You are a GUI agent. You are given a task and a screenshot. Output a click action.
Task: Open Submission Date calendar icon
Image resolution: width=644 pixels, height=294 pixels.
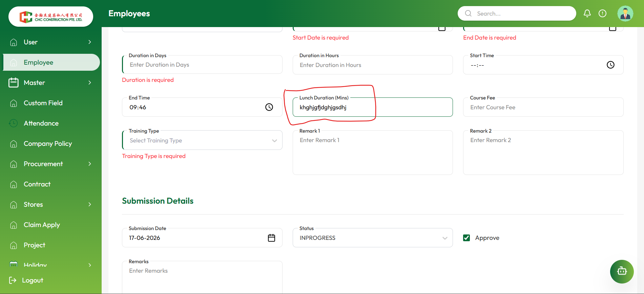pyautogui.click(x=271, y=238)
